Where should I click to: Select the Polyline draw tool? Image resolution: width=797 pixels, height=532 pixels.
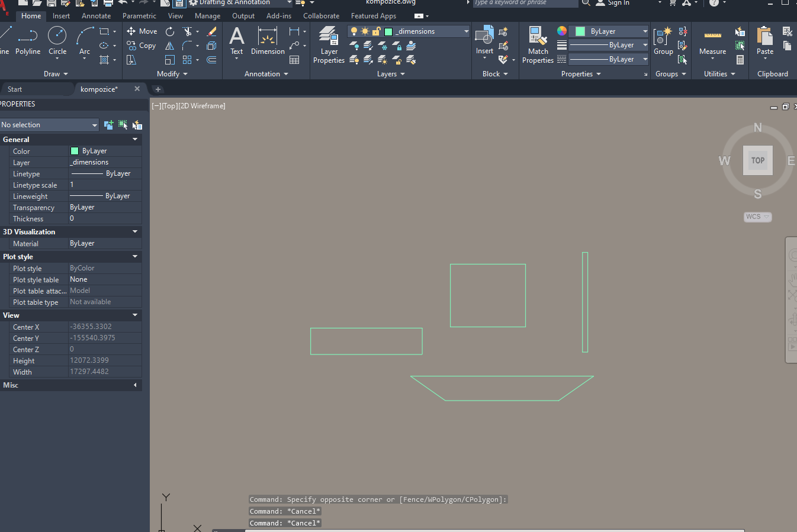[x=28, y=41]
